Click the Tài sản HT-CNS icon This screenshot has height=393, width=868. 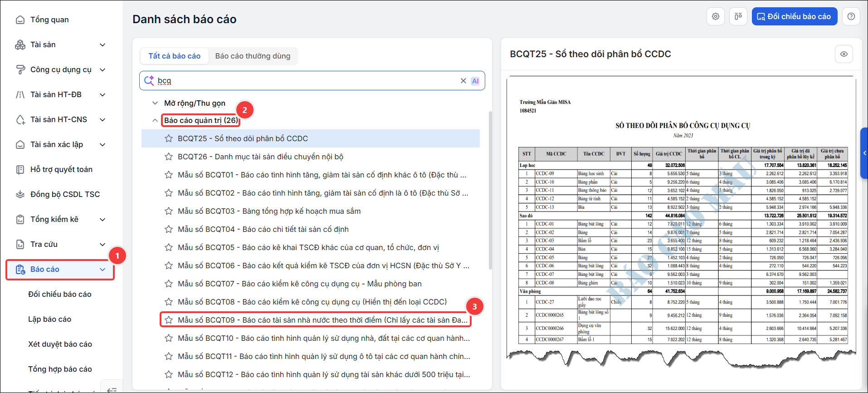(20, 119)
